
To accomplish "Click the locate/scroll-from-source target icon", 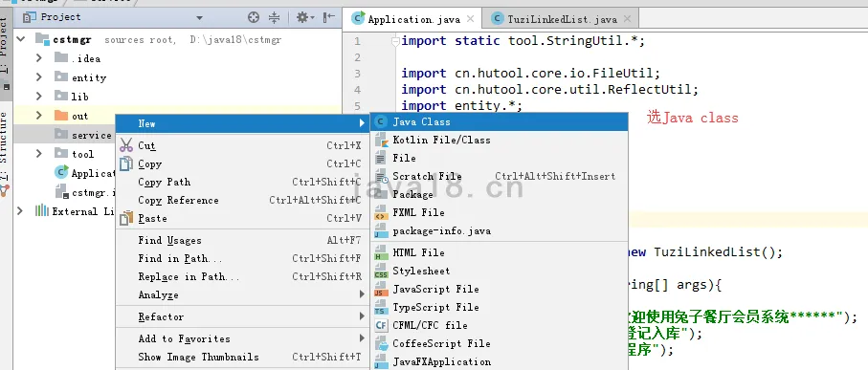I will click(254, 18).
